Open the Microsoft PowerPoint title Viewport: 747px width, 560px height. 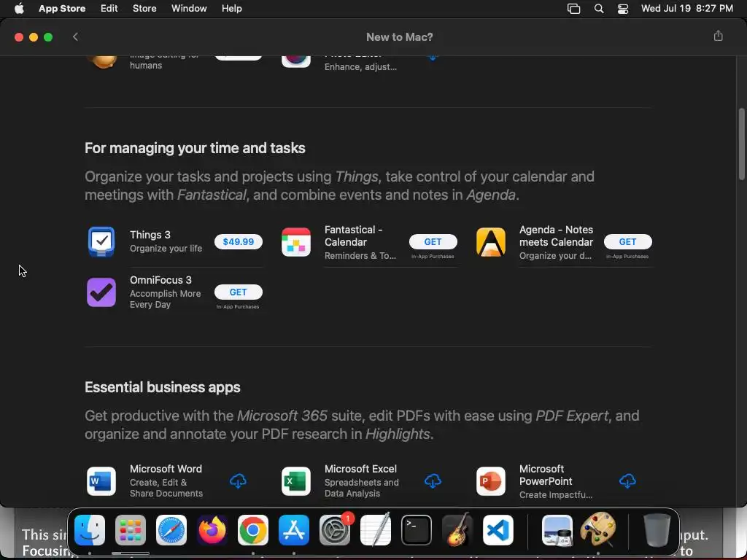click(x=546, y=475)
